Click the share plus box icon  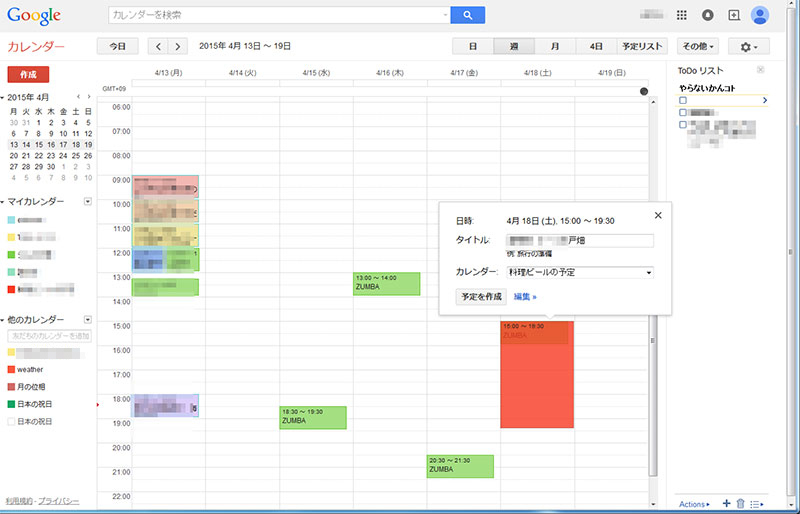[x=734, y=15]
